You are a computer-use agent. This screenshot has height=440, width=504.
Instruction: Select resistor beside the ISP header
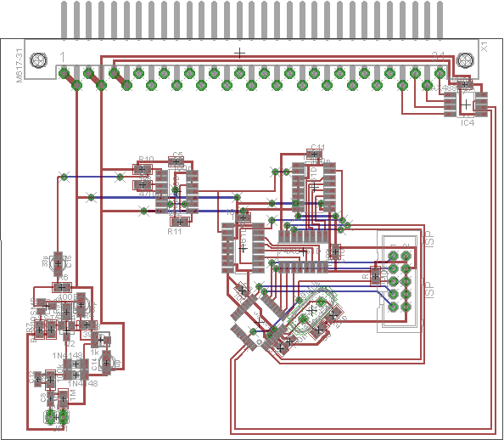point(375,276)
